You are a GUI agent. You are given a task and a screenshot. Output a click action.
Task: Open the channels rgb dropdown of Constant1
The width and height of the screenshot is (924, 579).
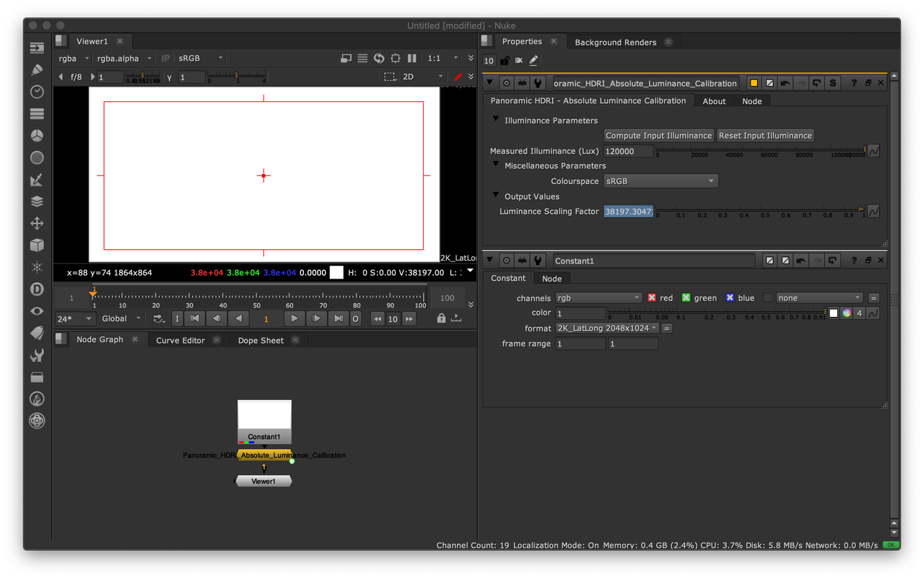tap(598, 297)
